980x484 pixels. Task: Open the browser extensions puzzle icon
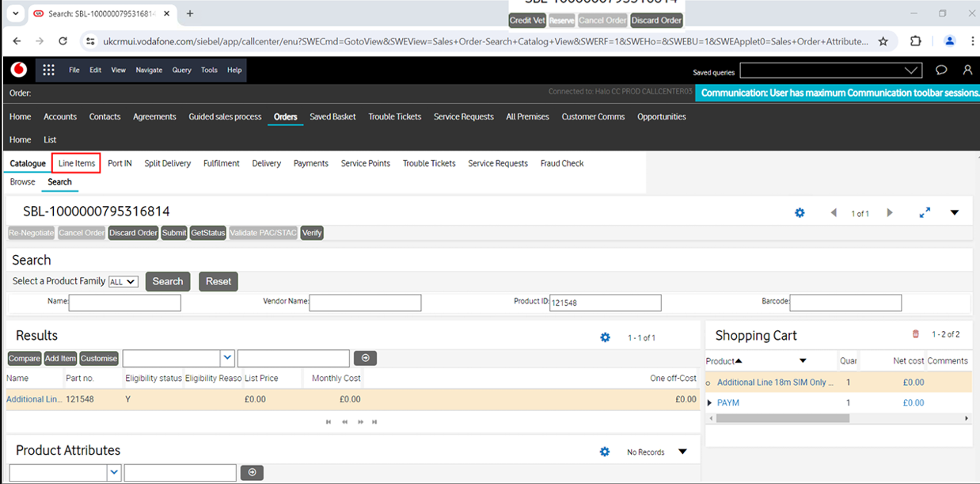pyautogui.click(x=916, y=41)
